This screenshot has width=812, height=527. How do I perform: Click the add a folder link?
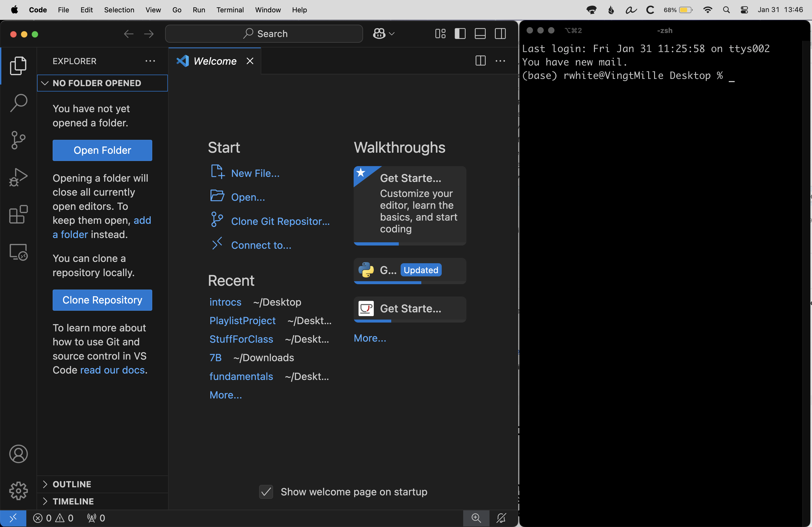102,227
